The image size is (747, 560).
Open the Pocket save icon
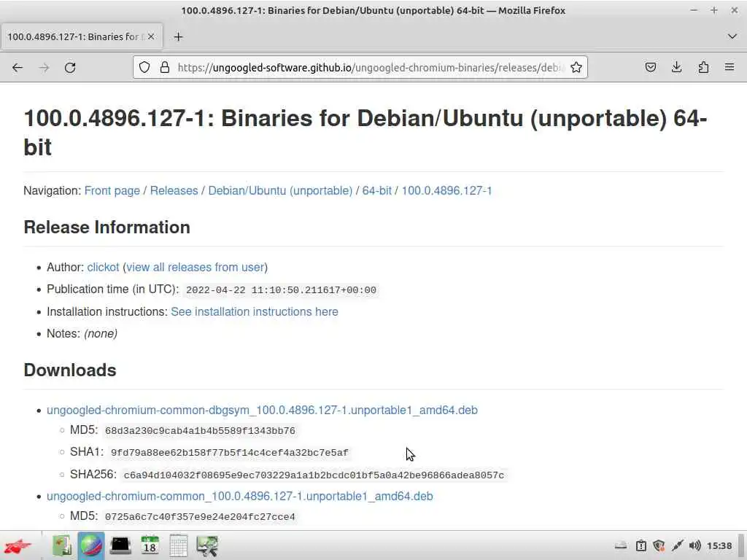pos(651,67)
